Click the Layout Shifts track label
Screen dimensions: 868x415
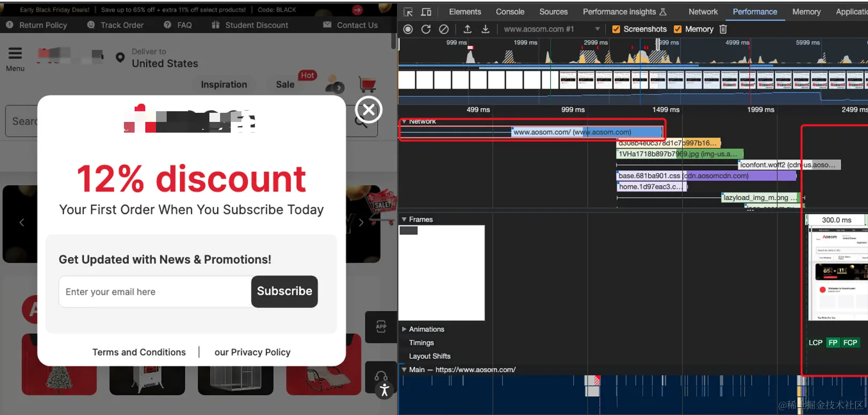point(429,356)
